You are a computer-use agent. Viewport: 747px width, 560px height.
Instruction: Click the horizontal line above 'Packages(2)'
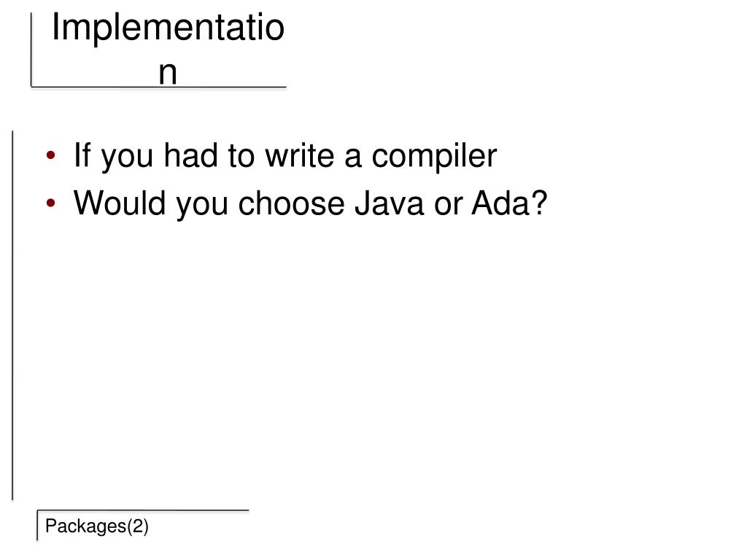coord(143,510)
